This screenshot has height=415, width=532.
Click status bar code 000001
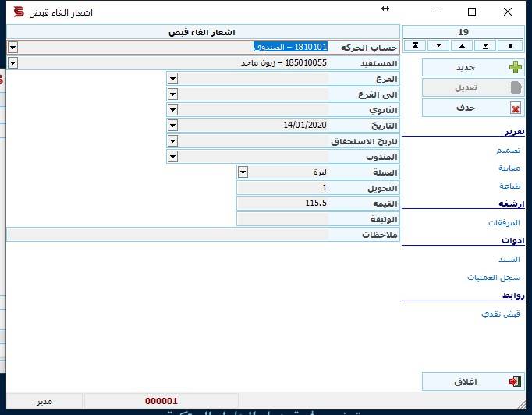point(161,401)
